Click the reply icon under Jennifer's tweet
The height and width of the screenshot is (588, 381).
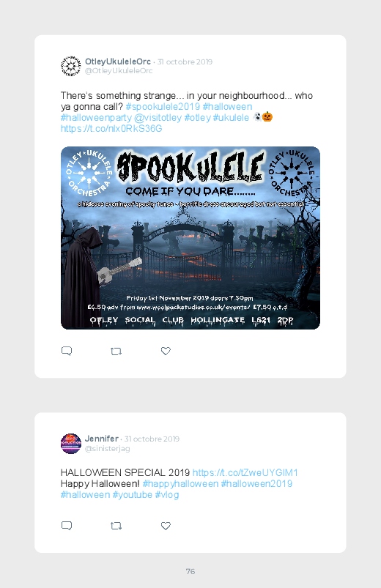(67, 526)
